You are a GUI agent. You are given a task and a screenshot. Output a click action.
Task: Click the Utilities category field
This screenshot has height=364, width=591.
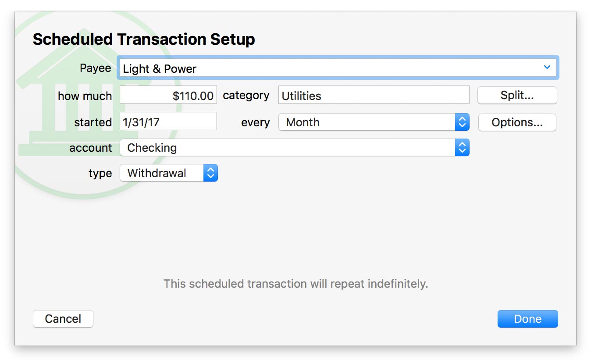click(x=374, y=96)
